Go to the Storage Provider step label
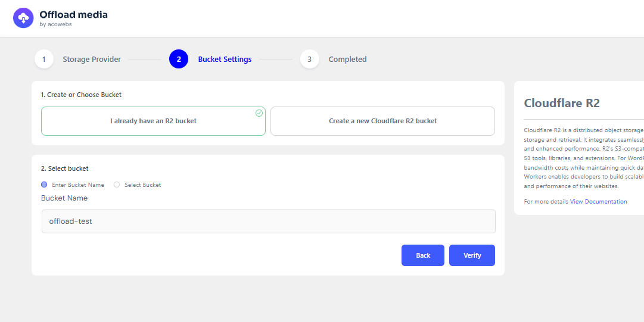Screen dimensions: 644x322 click(x=92, y=60)
